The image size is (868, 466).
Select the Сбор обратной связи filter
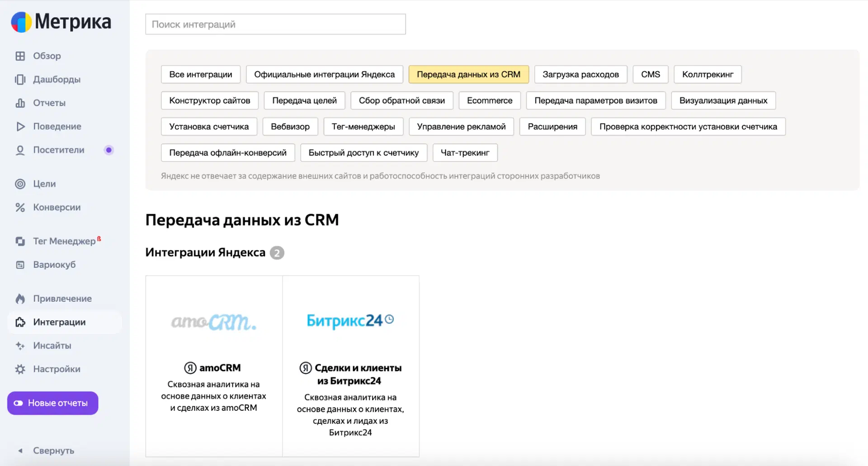pos(402,100)
